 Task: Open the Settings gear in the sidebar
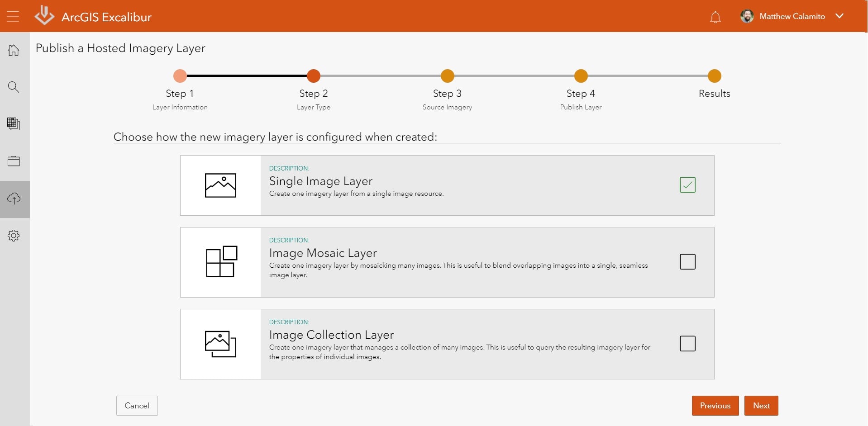coord(14,235)
